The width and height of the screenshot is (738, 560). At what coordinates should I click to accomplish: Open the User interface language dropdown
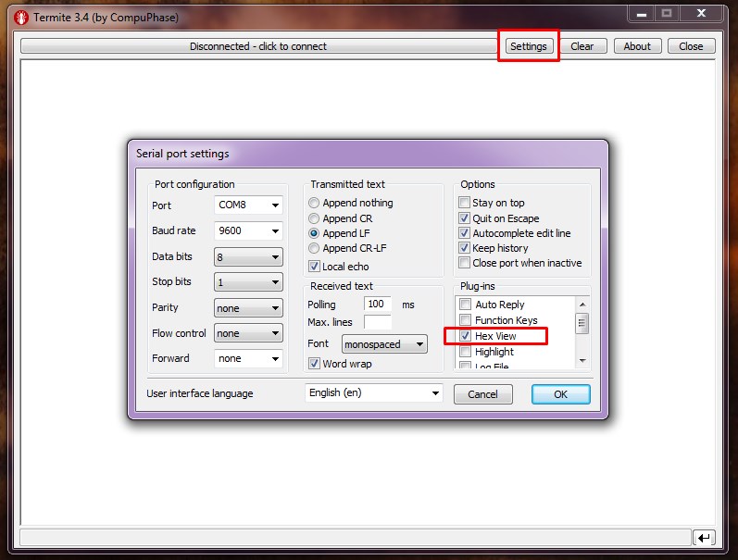click(x=374, y=393)
